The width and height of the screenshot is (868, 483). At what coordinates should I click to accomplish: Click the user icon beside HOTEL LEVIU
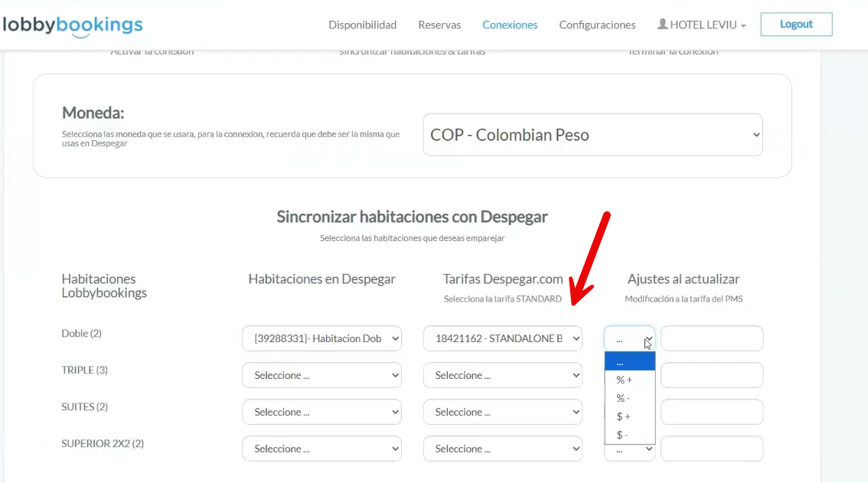[662, 24]
